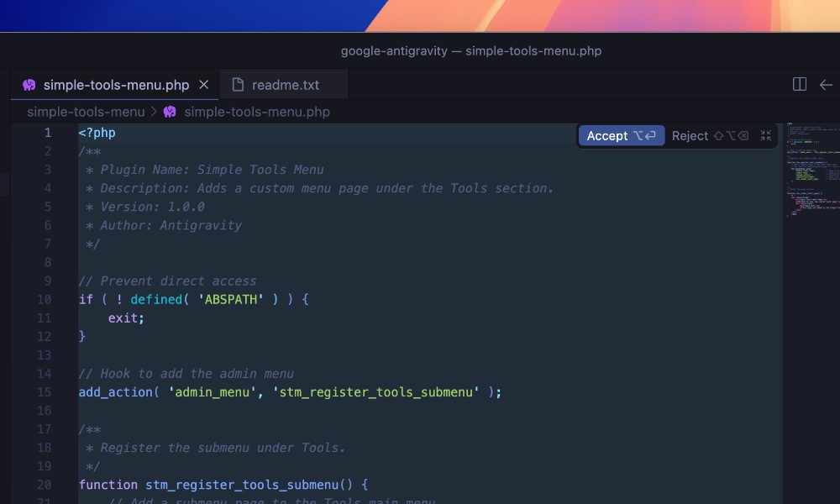Reject the suggested code changes
840x504 pixels.
point(690,135)
